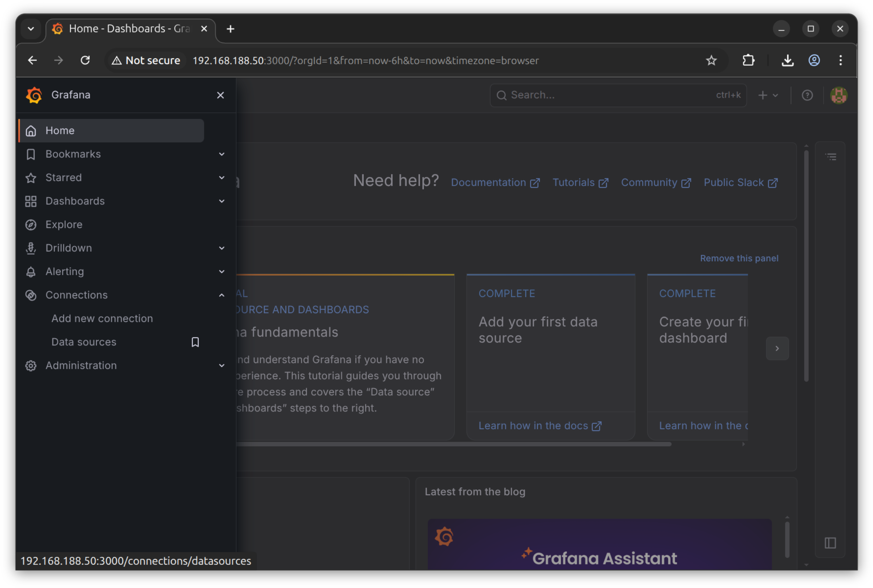The image size is (873, 588).
Task: Open the user profile avatar menu
Action: click(838, 95)
